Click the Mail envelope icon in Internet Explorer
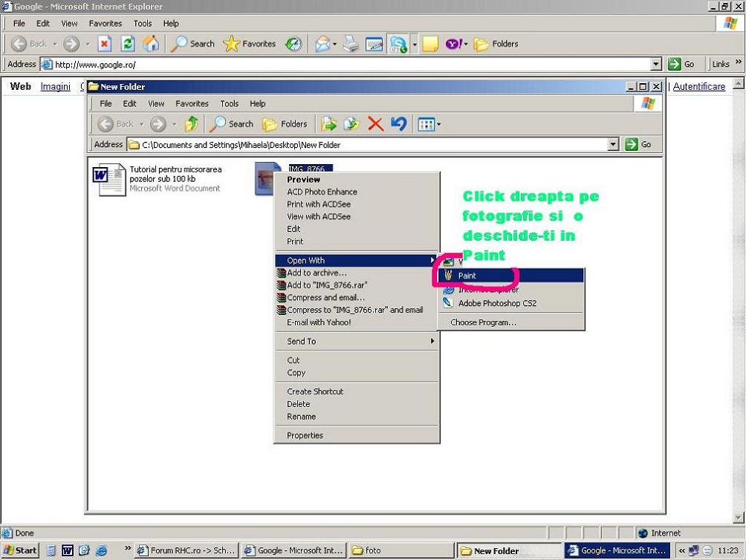 pyautogui.click(x=322, y=45)
